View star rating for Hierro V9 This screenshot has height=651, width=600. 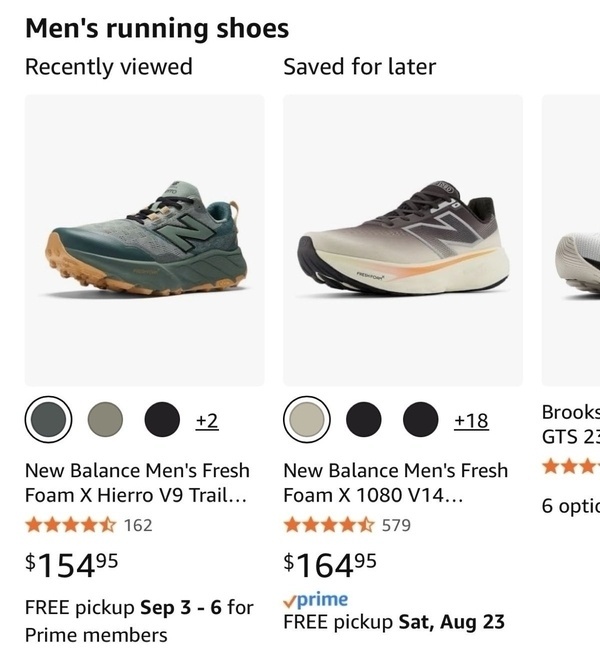tap(70, 525)
